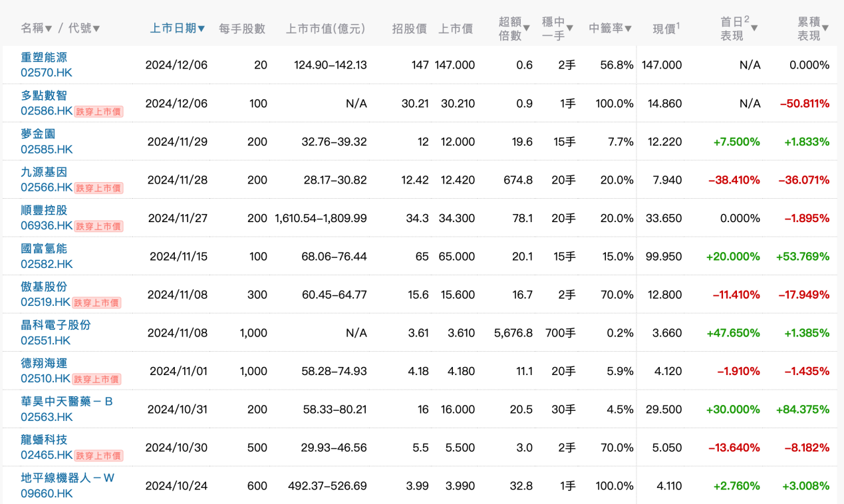844x504 pixels.
Task: Open 多點數智 stock page
Action: (x=44, y=96)
